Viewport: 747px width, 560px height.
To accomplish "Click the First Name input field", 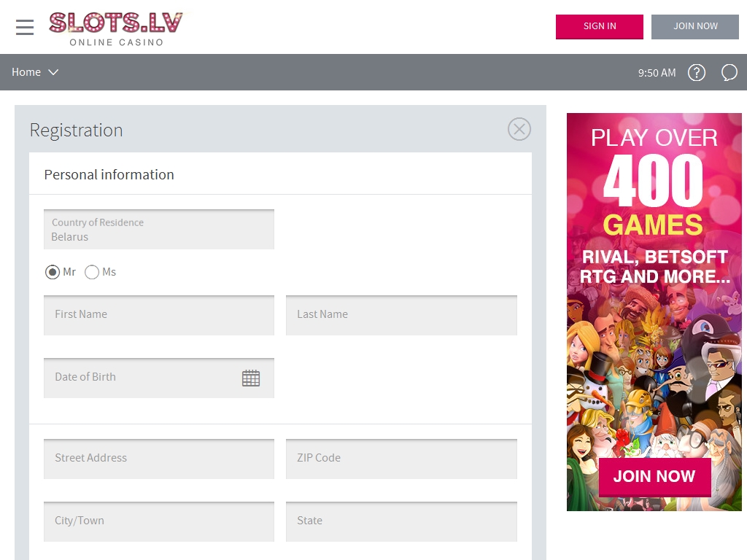I will tap(158, 315).
